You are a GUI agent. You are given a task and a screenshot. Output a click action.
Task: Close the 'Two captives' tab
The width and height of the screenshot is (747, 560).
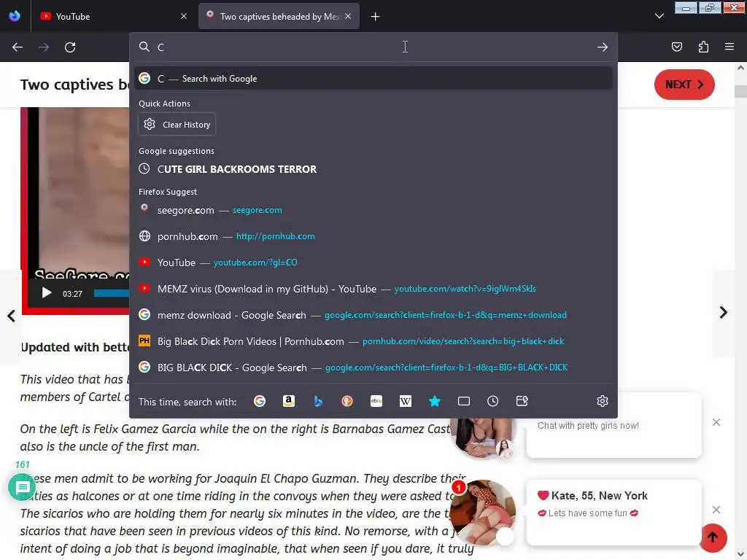pyautogui.click(x=348, y=16)
